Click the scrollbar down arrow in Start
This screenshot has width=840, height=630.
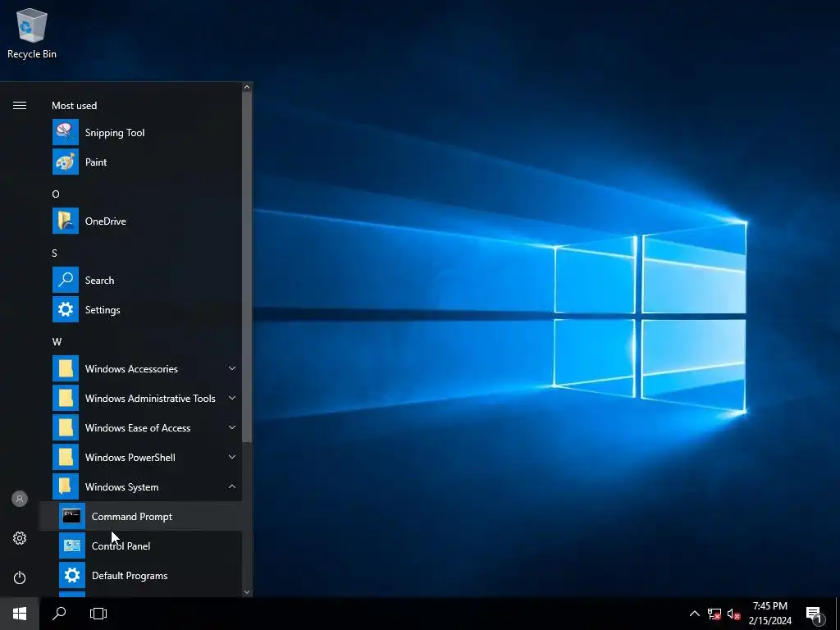tap(247, 592)
